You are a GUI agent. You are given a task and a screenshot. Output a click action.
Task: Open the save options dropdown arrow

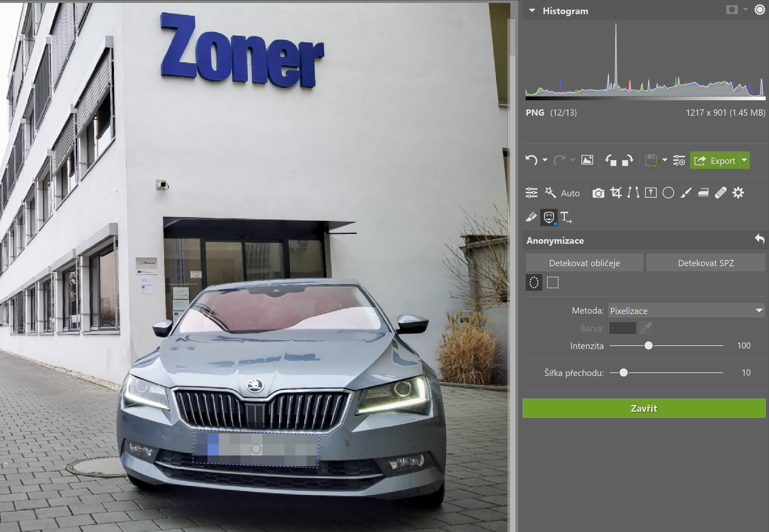(665, 160)
